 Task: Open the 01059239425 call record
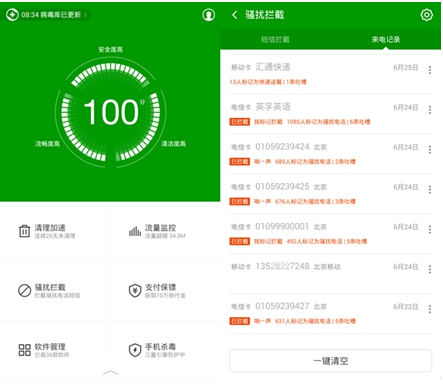coord(330,194)
